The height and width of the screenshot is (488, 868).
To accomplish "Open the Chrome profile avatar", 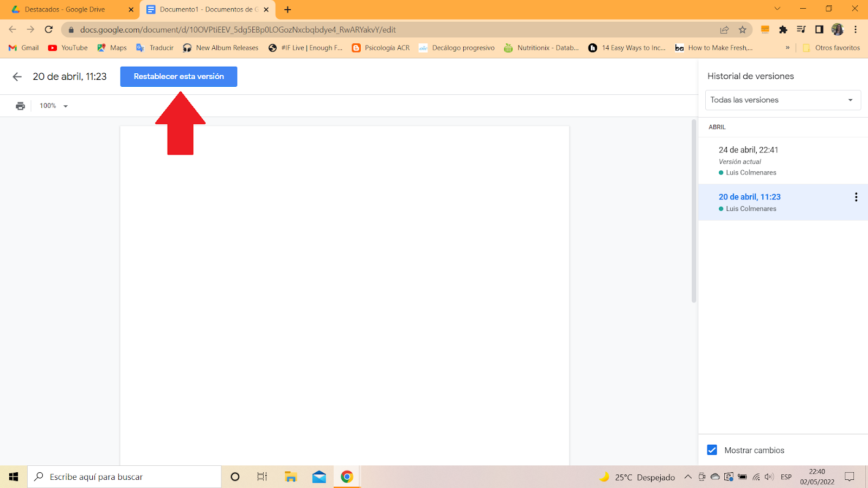I will 838,29.
